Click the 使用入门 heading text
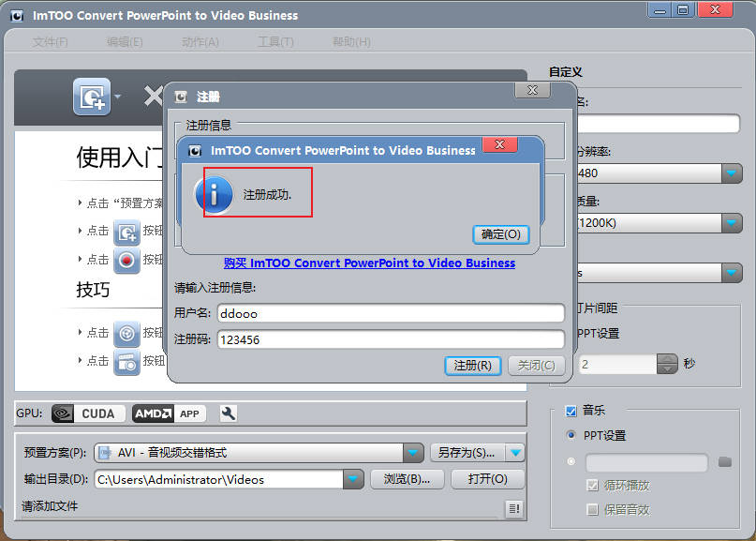Image resolution: width=756 pixels, height=541 pixels. [120, 158]
